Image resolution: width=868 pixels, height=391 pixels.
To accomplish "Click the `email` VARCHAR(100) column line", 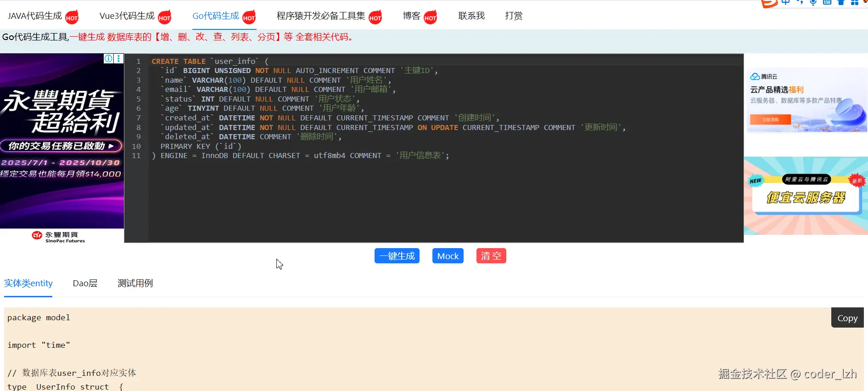I will tap(278, 90).
